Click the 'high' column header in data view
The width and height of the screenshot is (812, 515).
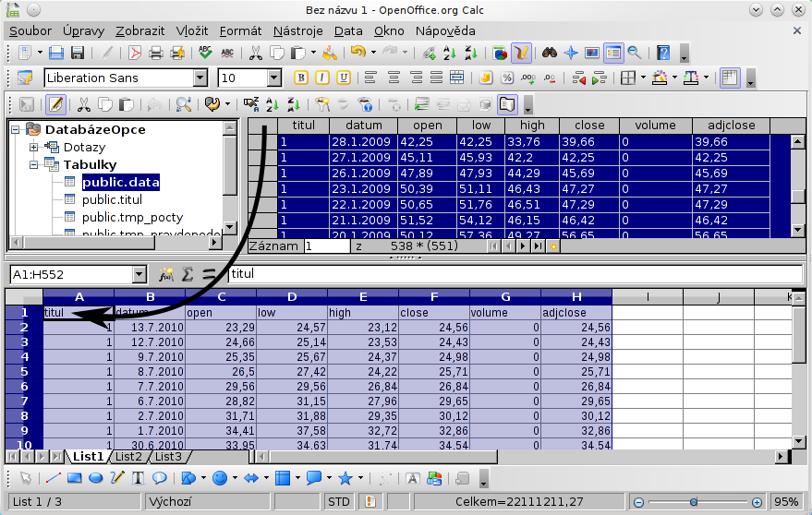(532, 126)
